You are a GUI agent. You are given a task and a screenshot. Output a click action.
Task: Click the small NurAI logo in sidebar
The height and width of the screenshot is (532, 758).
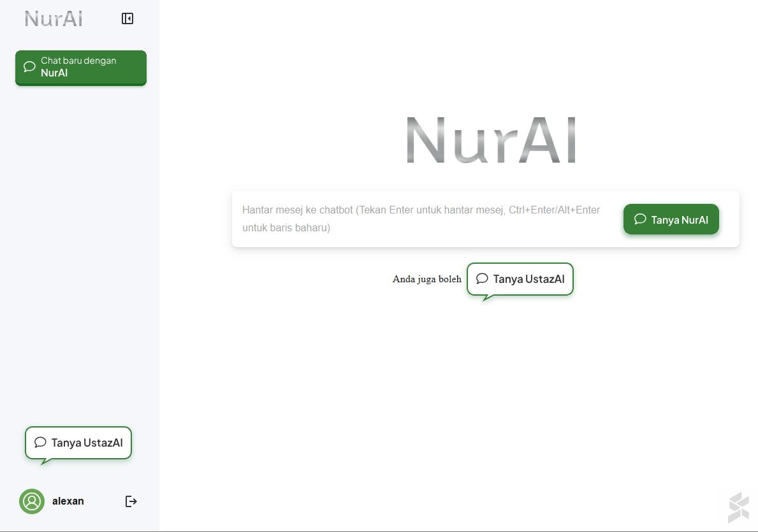click(54, 19)
